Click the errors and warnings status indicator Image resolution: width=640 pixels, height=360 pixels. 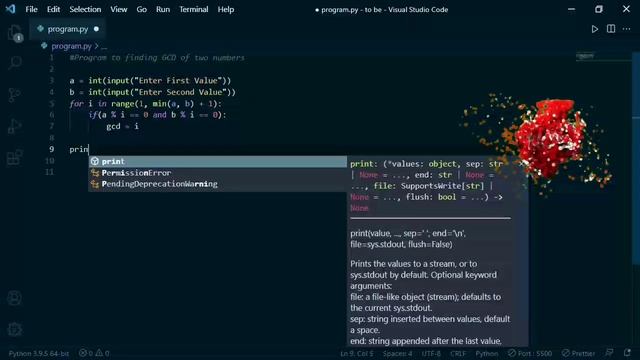pyautogui.click(x=94, y=353)
